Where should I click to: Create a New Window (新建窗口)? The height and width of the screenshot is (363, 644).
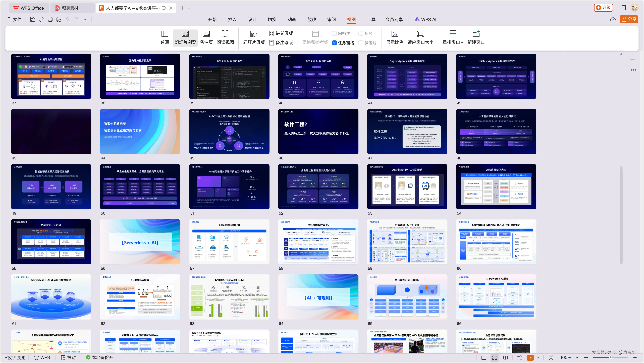pyautogui.click(x=476, y=37)
